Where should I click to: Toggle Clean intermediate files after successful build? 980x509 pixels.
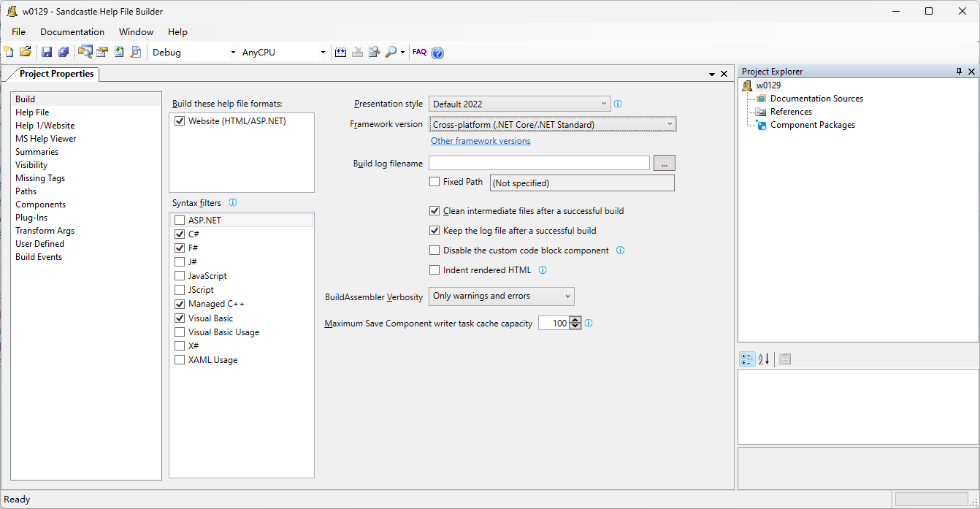click(435, 211)
